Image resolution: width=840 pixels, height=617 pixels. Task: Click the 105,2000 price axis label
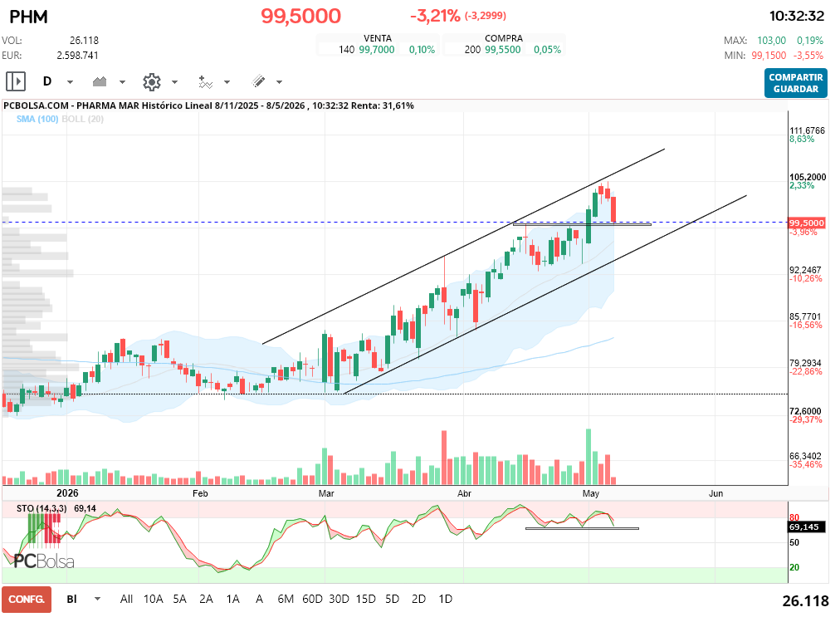(x=808, y=177)
